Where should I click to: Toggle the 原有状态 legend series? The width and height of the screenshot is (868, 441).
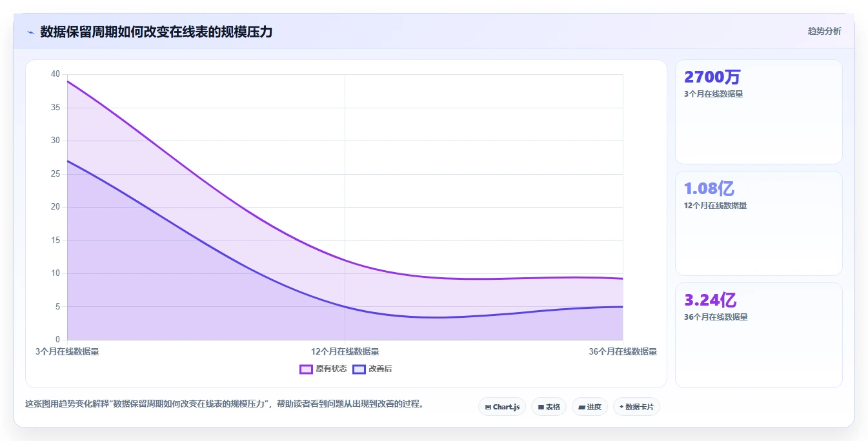coord(323,369)
